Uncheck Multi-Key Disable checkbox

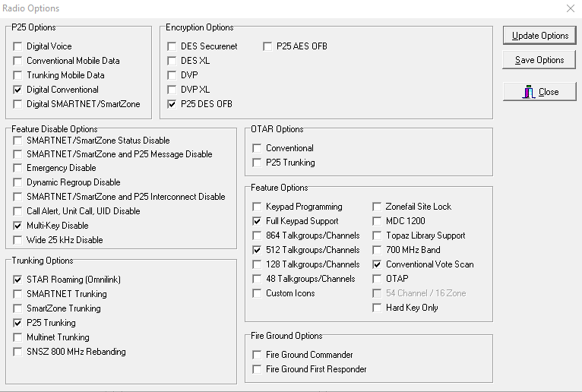[x=17, y=226]
